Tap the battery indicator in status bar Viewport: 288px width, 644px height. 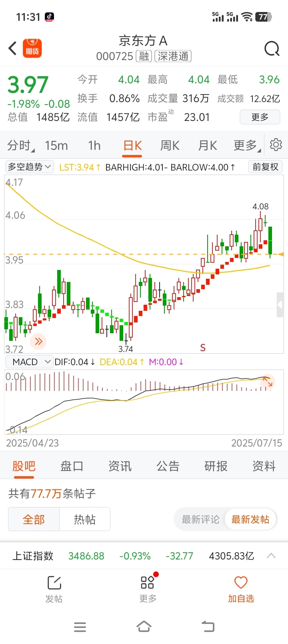pos(264,17)
